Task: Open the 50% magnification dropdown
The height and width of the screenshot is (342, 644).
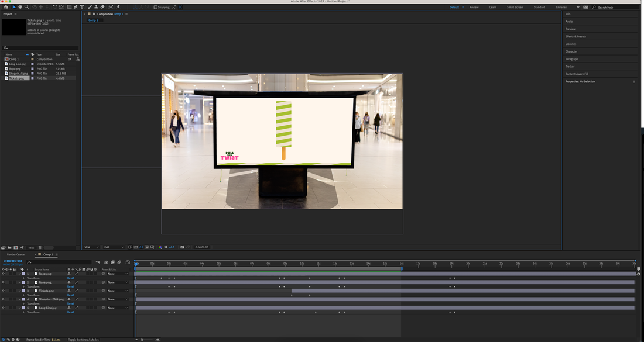Action: pyautogui.click(x=91, y=247)
